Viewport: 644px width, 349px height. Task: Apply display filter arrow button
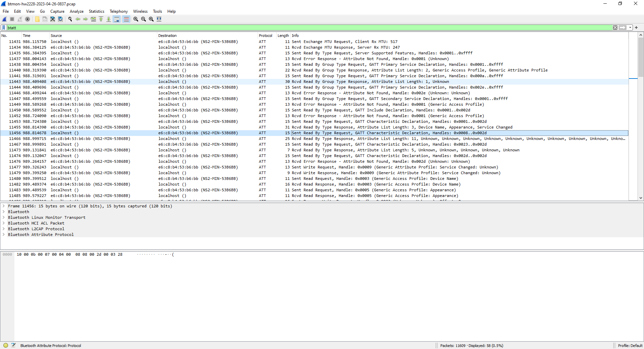click(623, 28)
